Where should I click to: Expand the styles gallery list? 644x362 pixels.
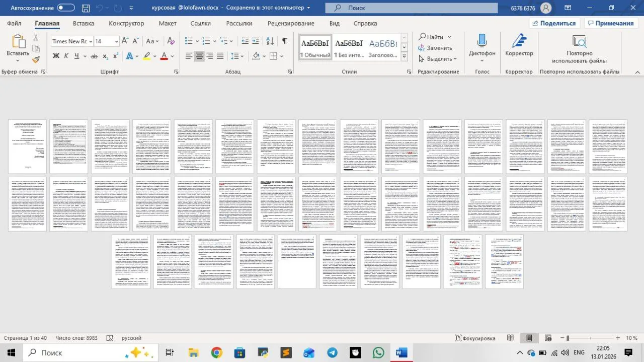[404, 56]
